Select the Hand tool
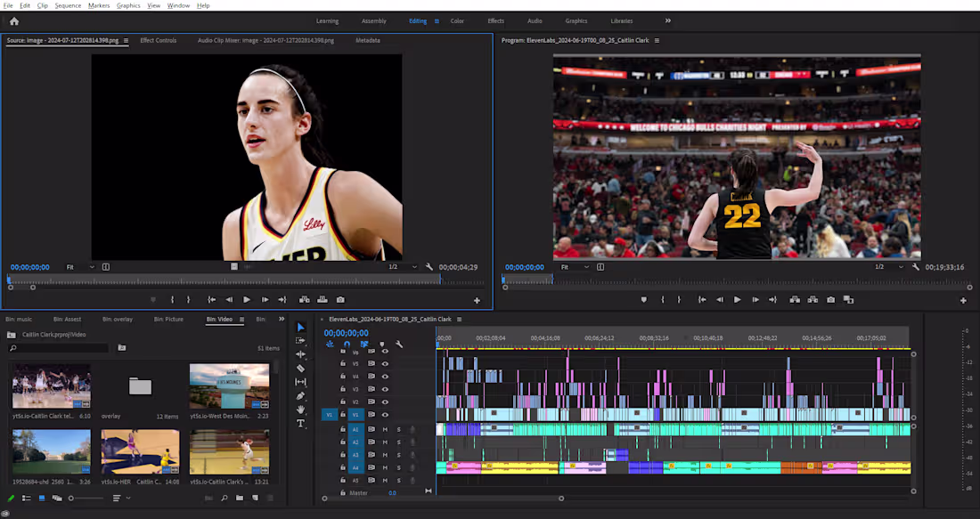 point(300,410)
